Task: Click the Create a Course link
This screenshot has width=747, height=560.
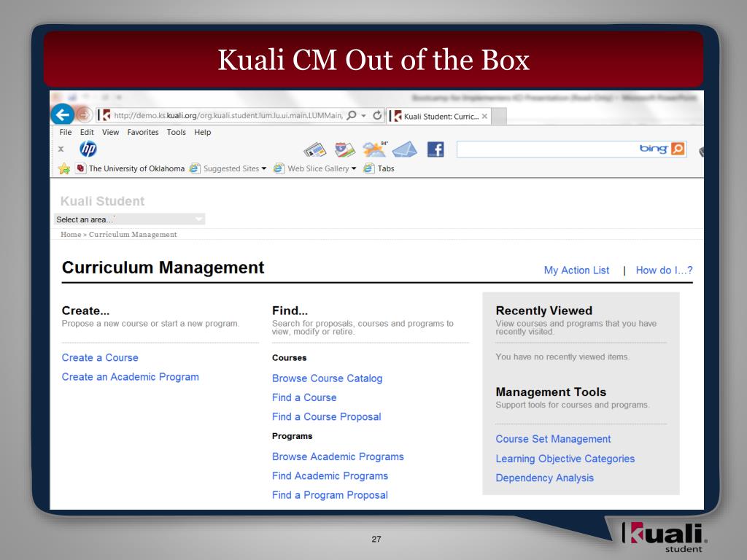Action: [x=100, y=357]
